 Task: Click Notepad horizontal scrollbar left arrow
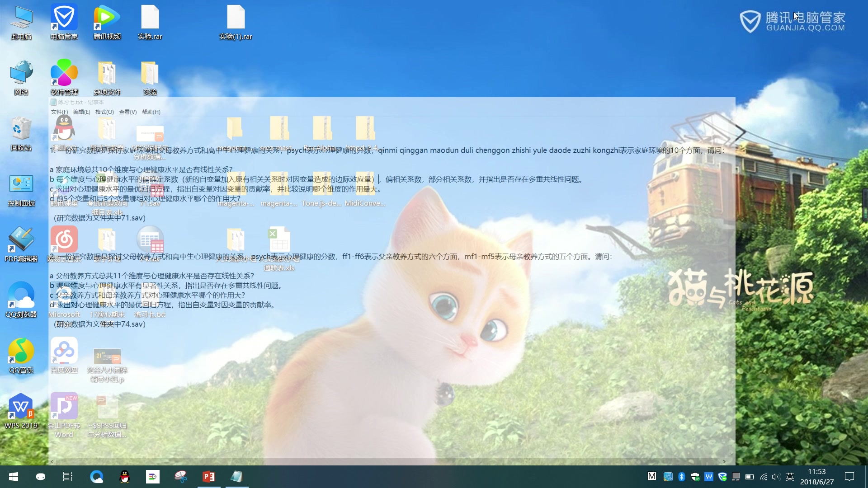52,461
